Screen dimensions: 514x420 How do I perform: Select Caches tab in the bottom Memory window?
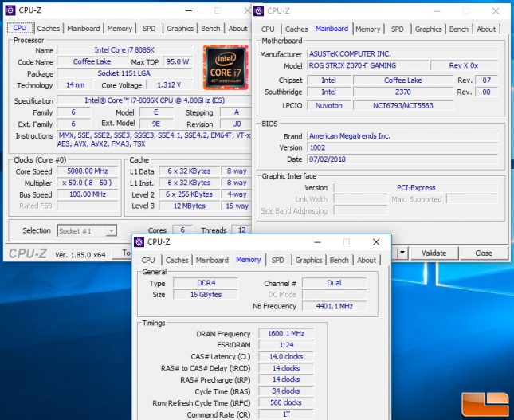click(x=177, y=260)
